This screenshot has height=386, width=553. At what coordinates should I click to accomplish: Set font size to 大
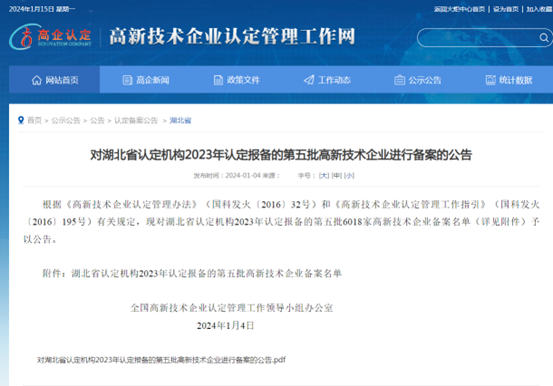(x=324, y=175)
